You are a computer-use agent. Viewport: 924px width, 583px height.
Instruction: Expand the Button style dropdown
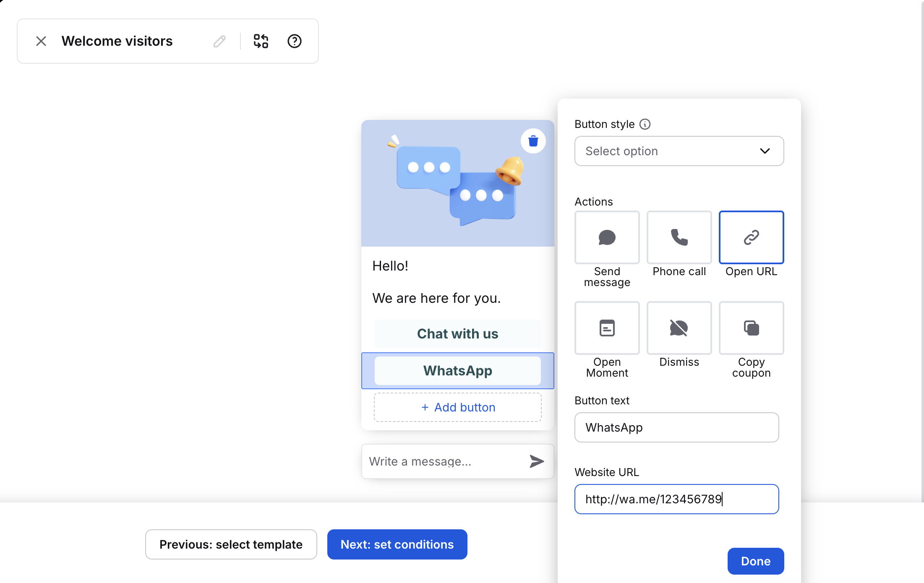click(679, 151)
